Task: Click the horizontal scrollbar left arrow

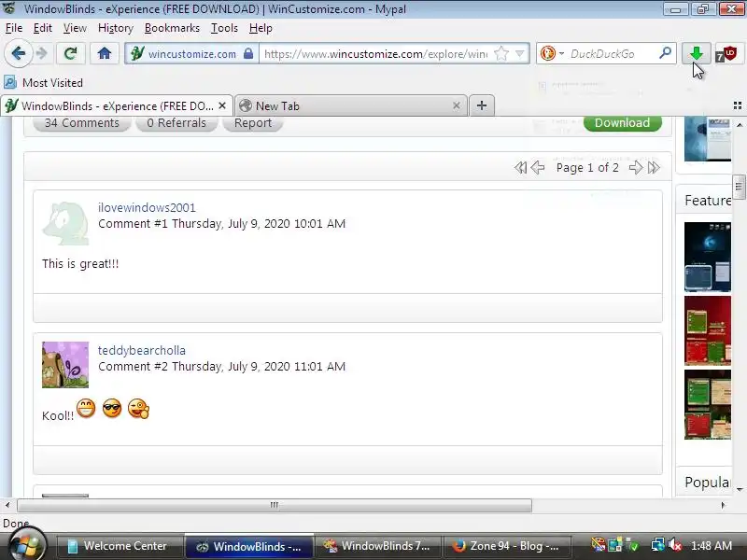Action: [x=7, y=505]
